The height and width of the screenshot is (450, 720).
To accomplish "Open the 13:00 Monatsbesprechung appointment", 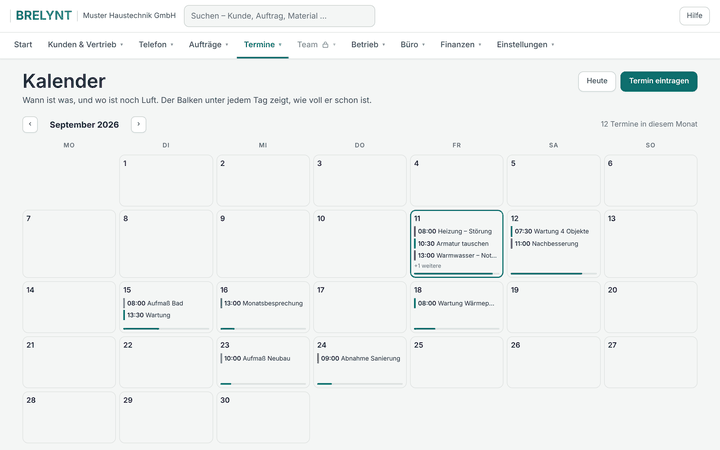I will click(x=263, y=303).
